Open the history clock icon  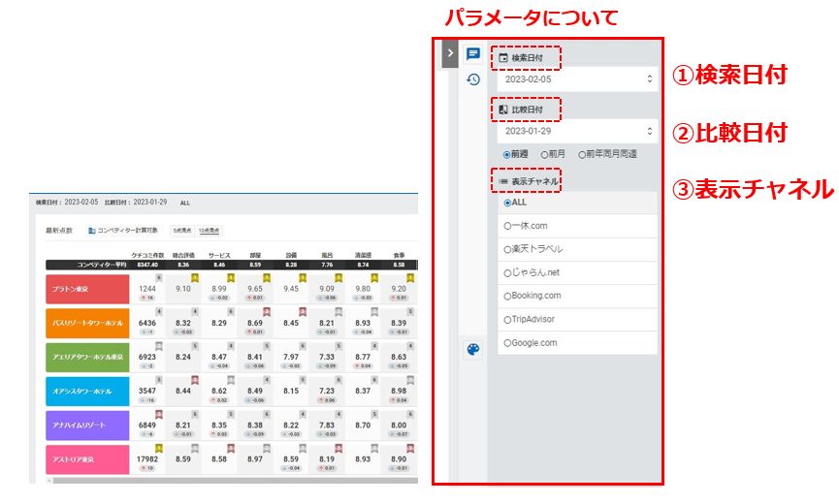coord(472,79)
